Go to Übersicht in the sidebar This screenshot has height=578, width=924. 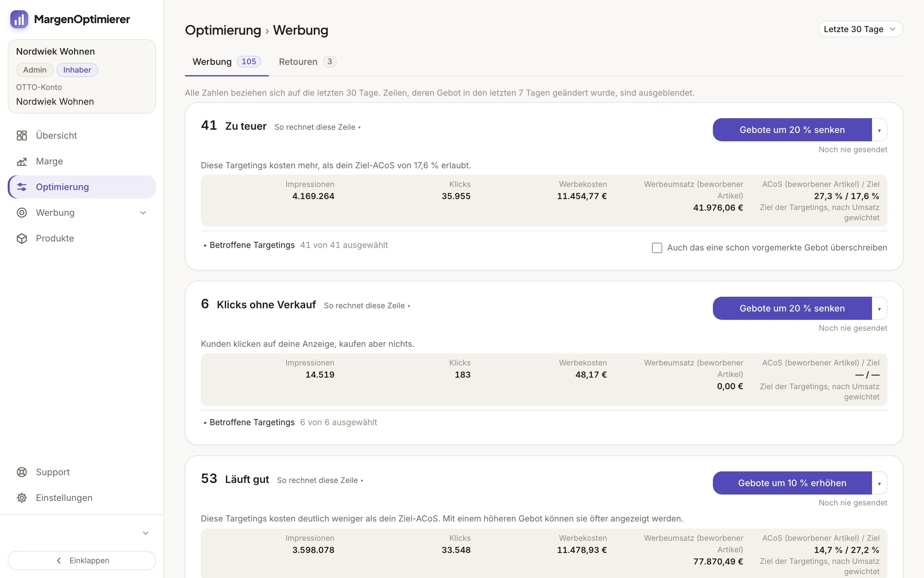tap(82, 135)
